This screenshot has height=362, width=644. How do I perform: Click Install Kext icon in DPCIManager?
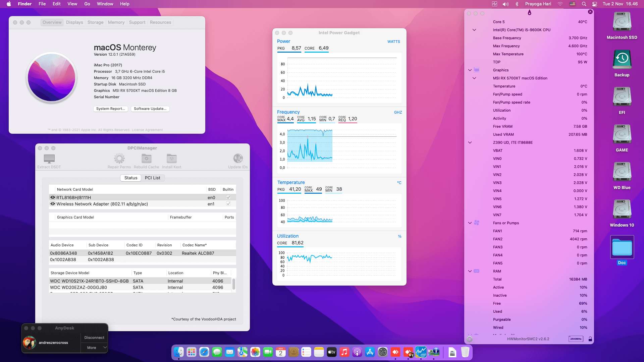(171, 158)
